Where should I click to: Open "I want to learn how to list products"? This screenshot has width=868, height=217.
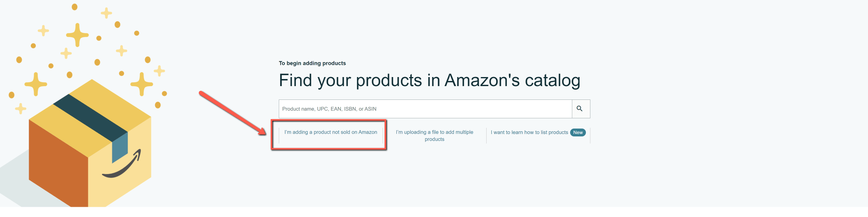pyautogui.click(x=529, y=132)
